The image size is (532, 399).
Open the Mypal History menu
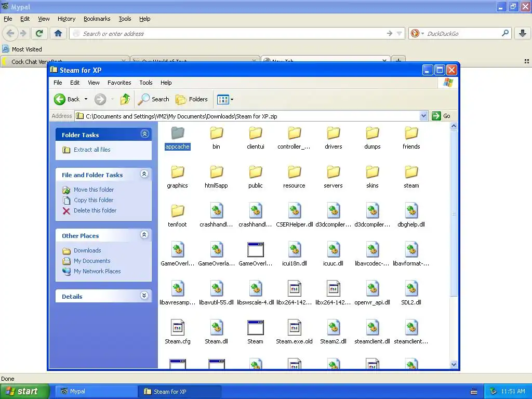point(66,19)
